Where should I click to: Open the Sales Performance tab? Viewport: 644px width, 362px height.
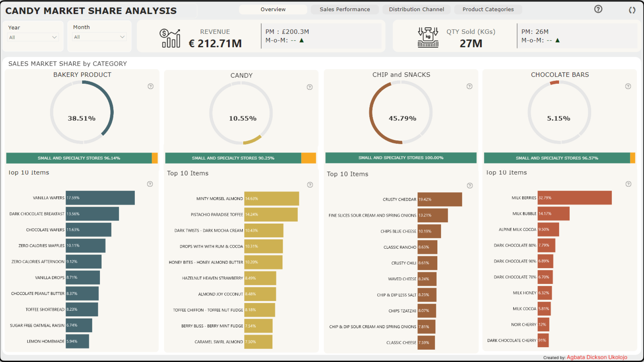tap(345, 9)
